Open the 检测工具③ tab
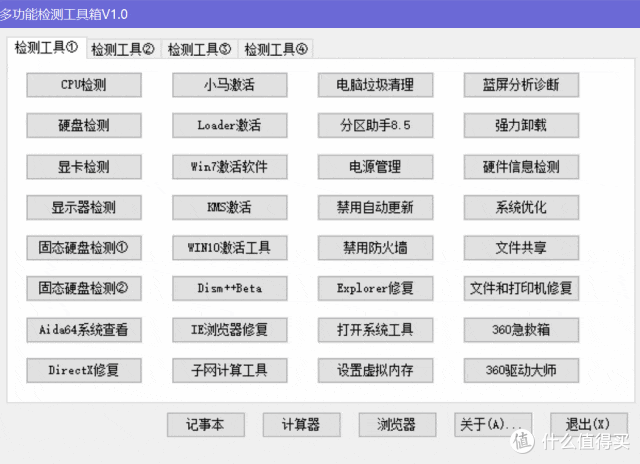Image resolution: width=640 pixels, height=464 pixels. 200,49
